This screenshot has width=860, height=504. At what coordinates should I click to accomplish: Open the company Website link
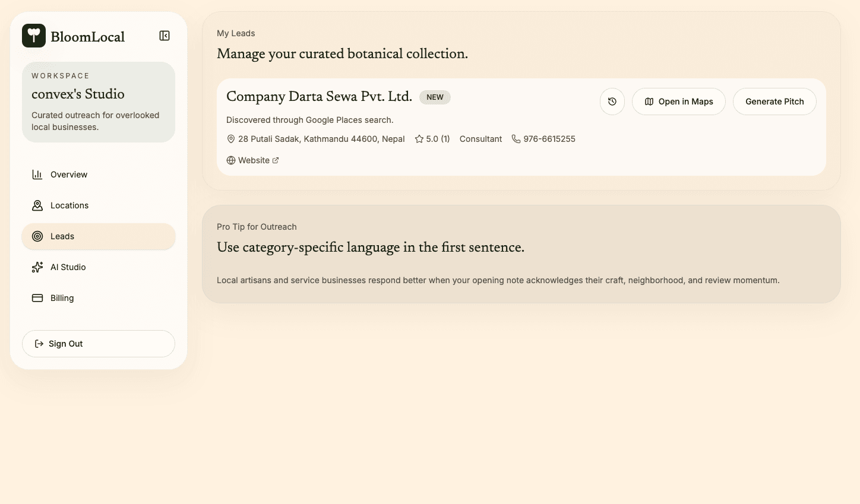tap(254, 160)
